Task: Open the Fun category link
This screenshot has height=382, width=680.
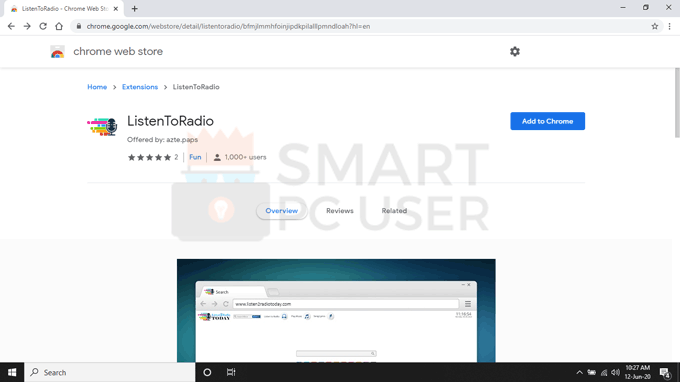Action: point(195,157)
